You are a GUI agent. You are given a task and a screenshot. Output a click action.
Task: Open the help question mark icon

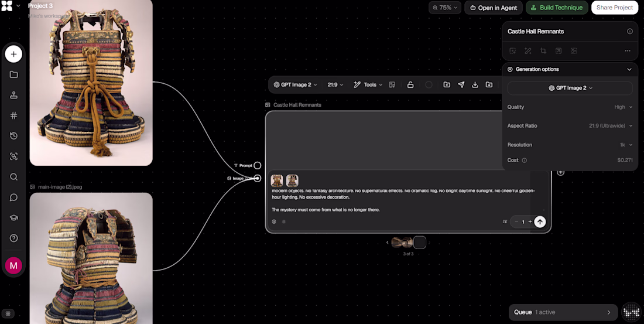(x=13, y=238)
